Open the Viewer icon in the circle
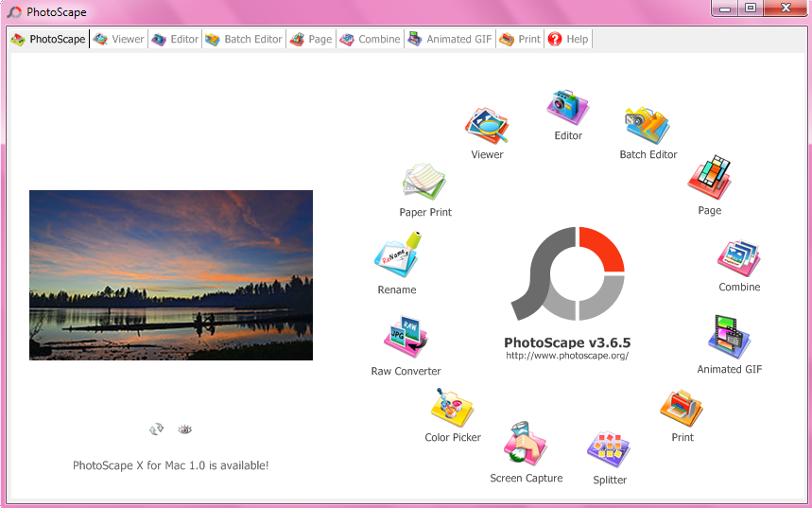The image size is (812, 508). pyautogui.click(x=487, y=127)
